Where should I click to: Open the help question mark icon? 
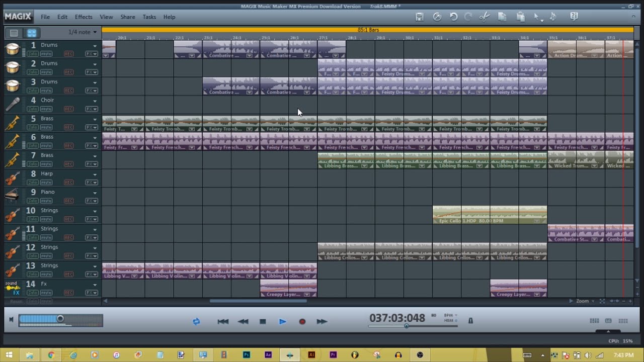coord(574,17)
